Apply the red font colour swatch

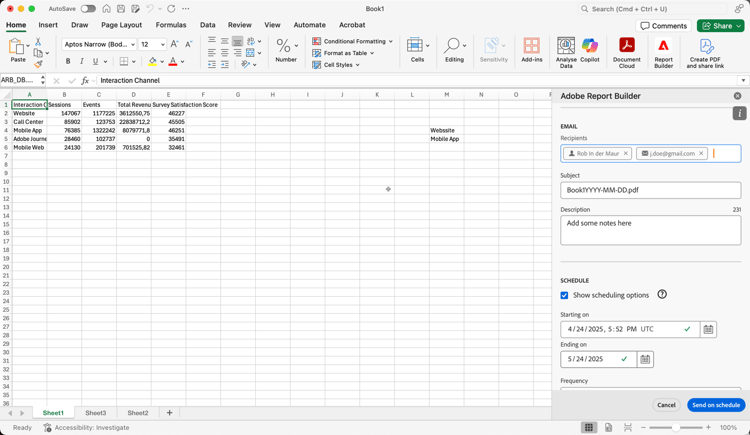pos(173,61)
